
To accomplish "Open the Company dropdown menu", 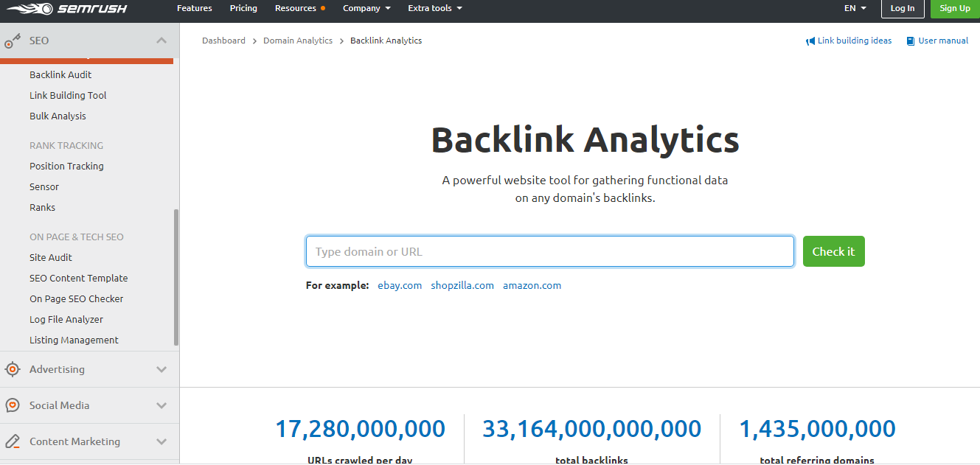I will 366,8.
